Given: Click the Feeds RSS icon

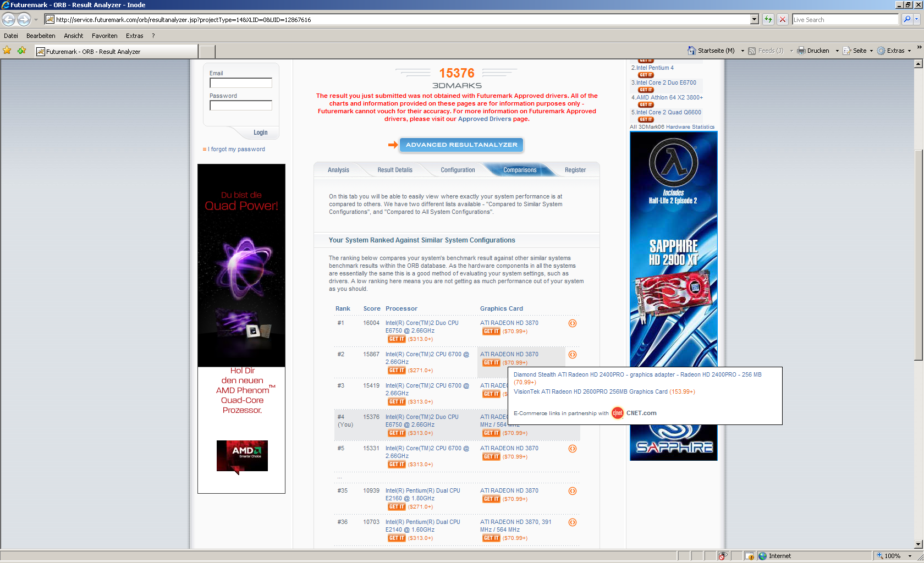Looking at the screenshot, I should pos(752,51).
